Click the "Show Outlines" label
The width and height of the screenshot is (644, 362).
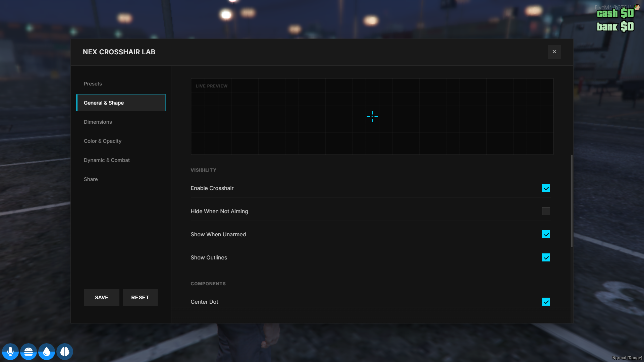(209, 257)
